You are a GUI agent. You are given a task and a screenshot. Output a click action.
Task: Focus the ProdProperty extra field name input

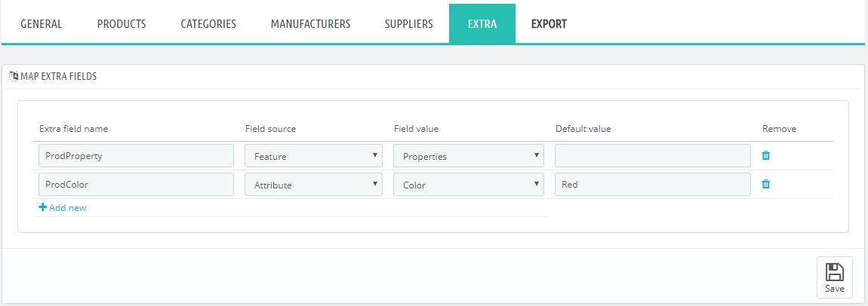(136, 156)
